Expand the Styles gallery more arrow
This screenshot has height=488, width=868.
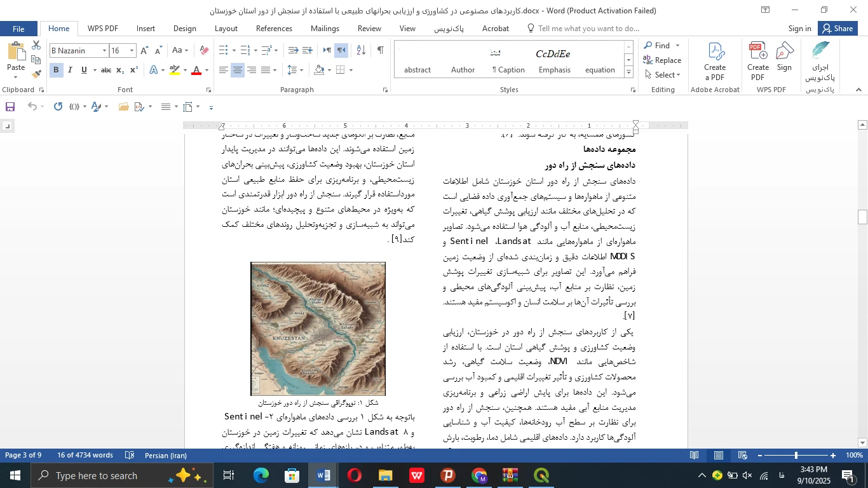pyautogui.click(x=628, y=72)
